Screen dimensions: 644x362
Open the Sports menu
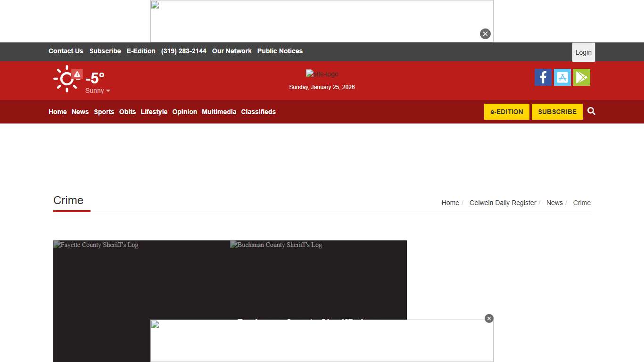point(104,112)
